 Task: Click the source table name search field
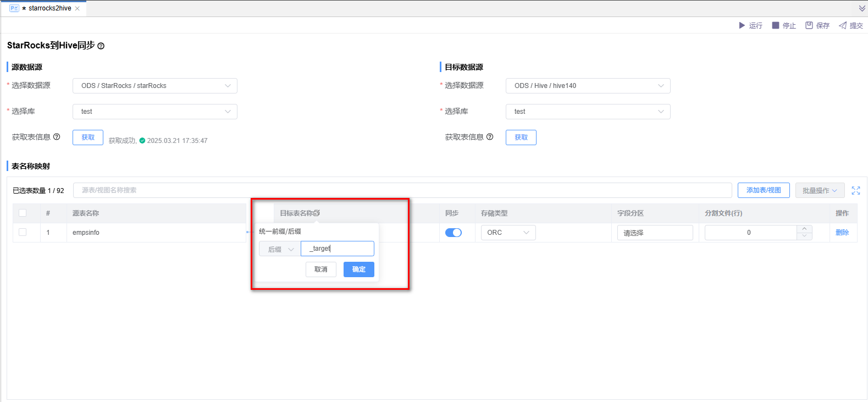pyautogui.click(x=402, y=190)
